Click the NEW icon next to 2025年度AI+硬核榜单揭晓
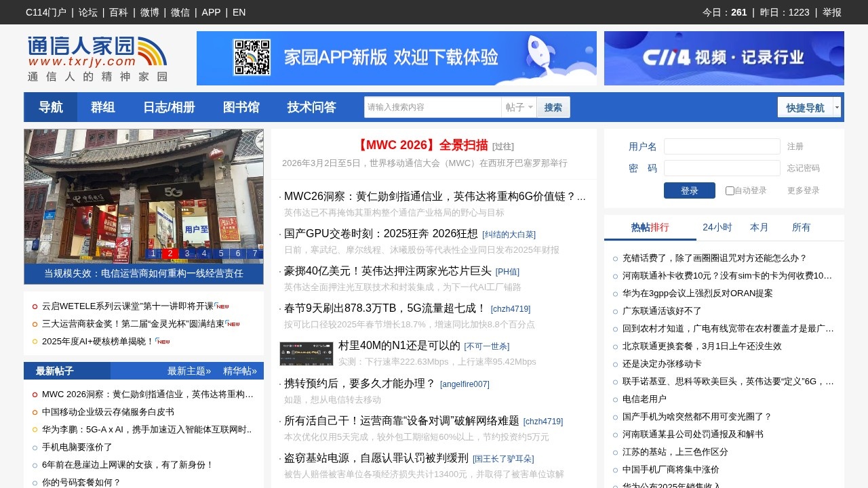The width and height of the screenshot is (868, 488). 162,341
